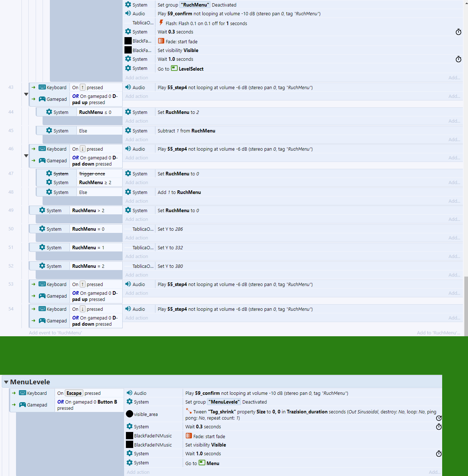Click Add to 'RuchMenu'... link
468x476 pixels.
pos(439,333)
